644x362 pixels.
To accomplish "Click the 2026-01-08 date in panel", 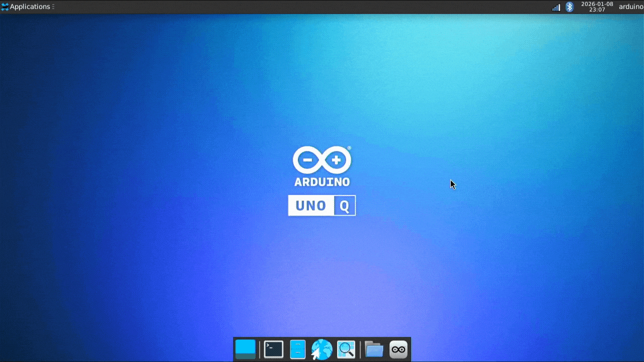I will coord(597,4).
